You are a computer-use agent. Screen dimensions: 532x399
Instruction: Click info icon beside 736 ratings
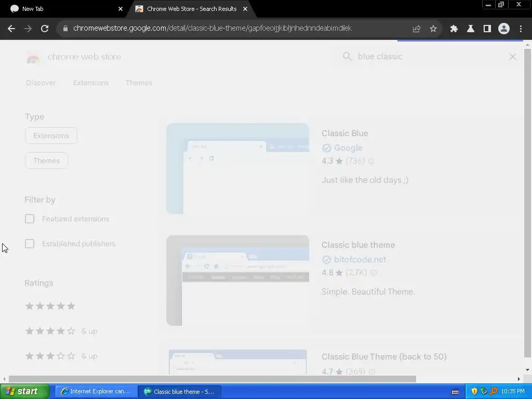371,161
